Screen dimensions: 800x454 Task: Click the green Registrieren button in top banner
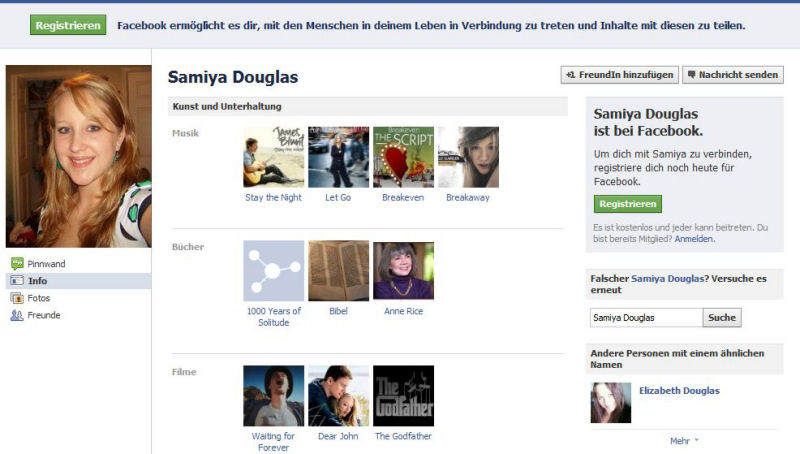point(68,25)
